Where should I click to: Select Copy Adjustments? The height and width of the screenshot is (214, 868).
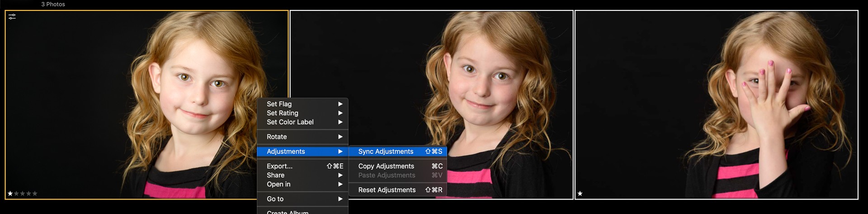(386, 166)
